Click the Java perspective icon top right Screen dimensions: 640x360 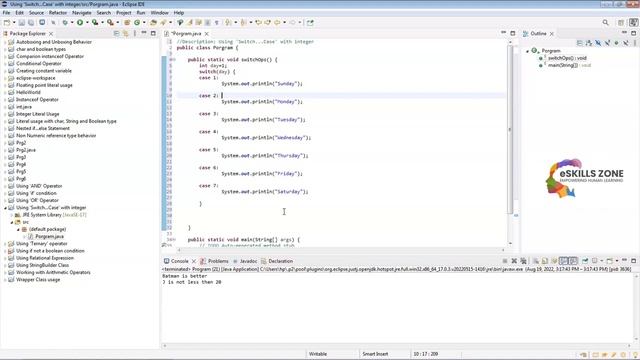click(634, 22)
